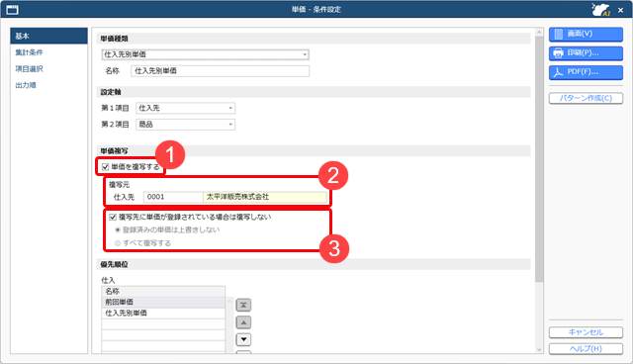Close the 単価 - 条件設定 dialog
633x364 pixels.
click(x=620, y=10)
